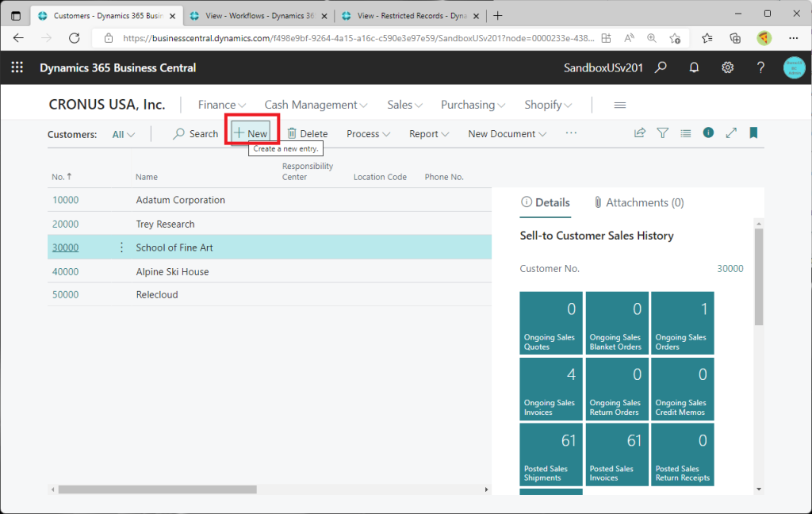Toggle the FactBox information icon
The width and height of the screenshot is (812, 514).
[708, 132]
